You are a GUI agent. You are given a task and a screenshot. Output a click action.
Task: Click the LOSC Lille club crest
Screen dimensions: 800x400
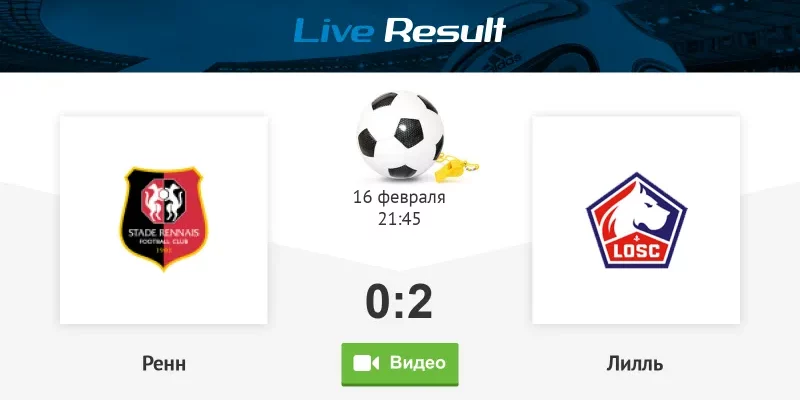click(x=636, y=220)
